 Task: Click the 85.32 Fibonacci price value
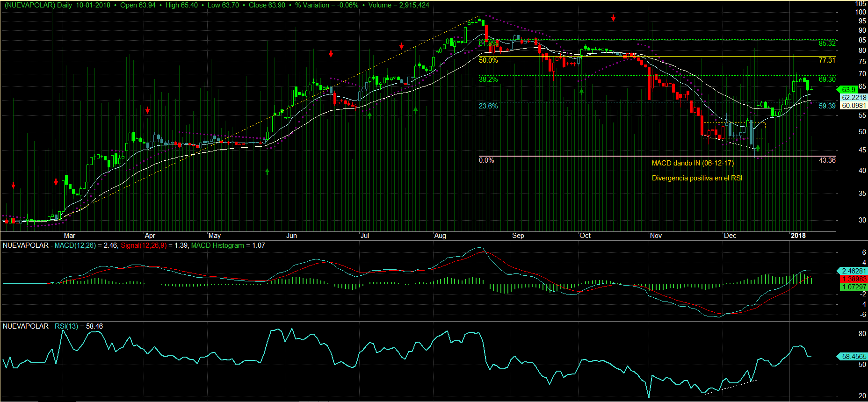coord(827,43)
